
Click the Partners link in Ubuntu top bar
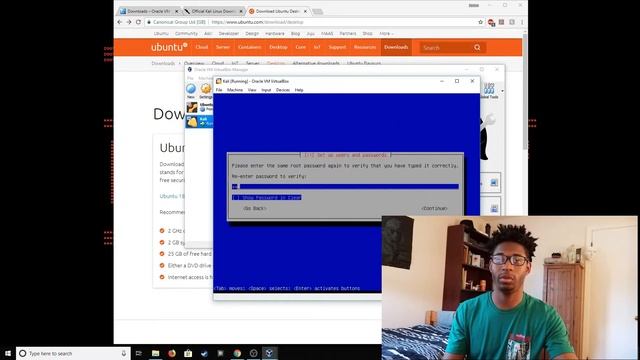coord(348,33)
